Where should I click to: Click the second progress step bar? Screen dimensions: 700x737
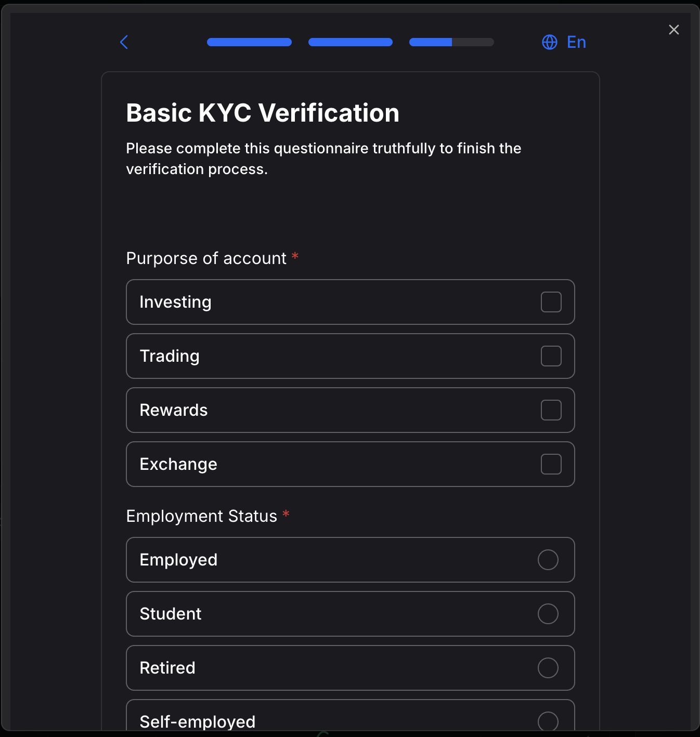350,42
